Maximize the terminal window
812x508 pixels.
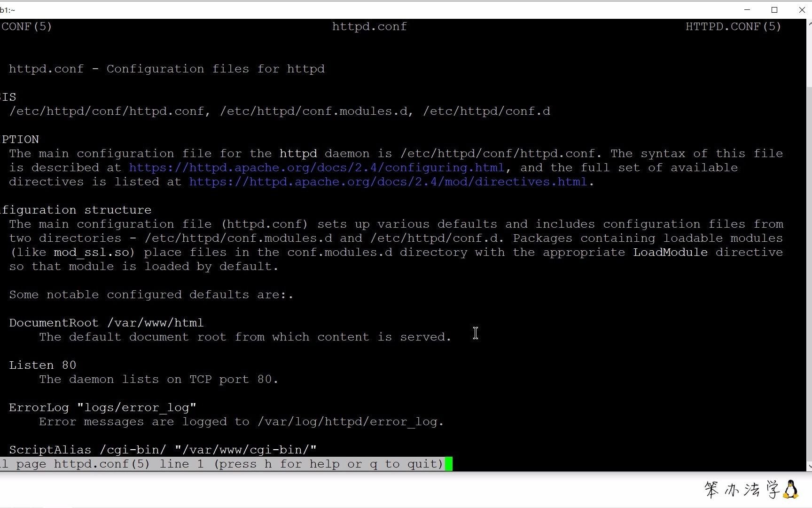(x=775, y=9)
